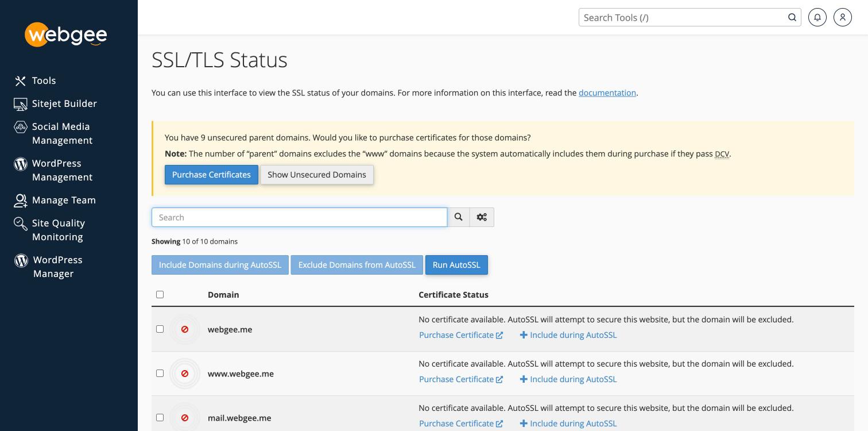
Task: Open Sitejet Builder from sidebar
Action: click(64, 104)
